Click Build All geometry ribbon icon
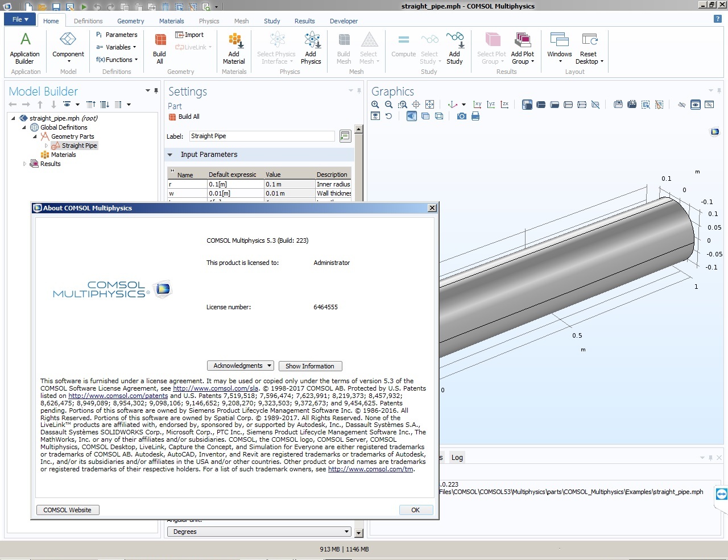728x560 pixels. click(160, 39)
